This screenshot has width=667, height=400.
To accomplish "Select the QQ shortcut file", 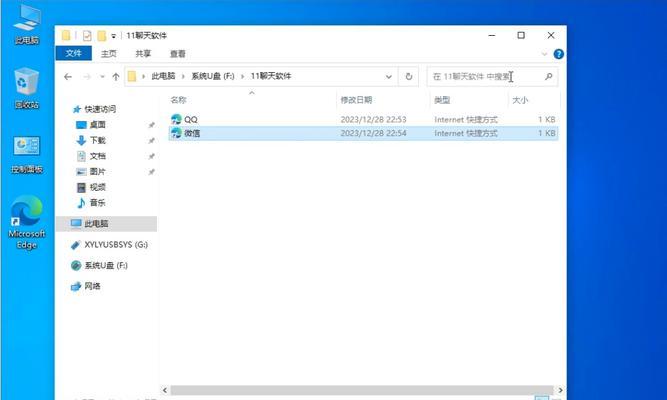I will point(190,120).
